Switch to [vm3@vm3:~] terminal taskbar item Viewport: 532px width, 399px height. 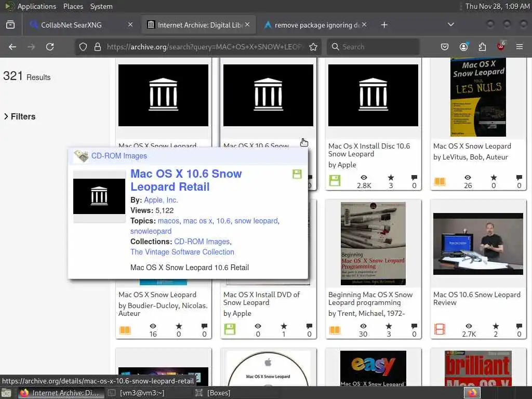point(137,393)
